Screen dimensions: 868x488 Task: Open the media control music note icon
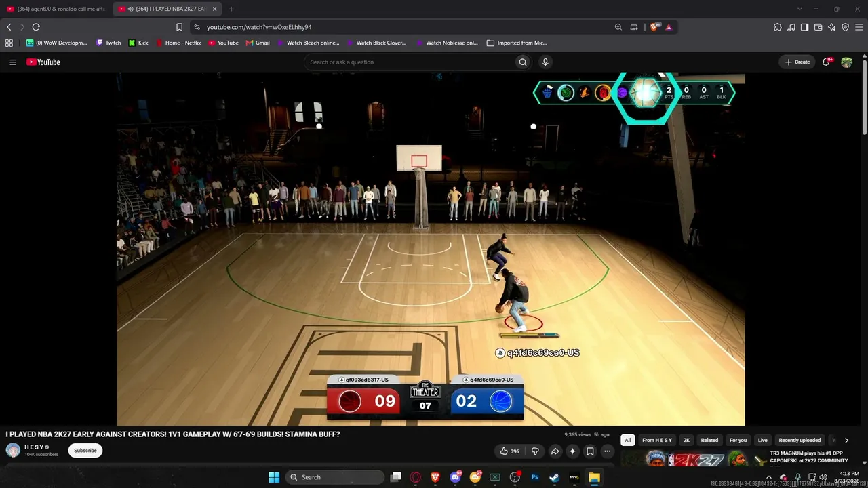click(x=791, y=27)
